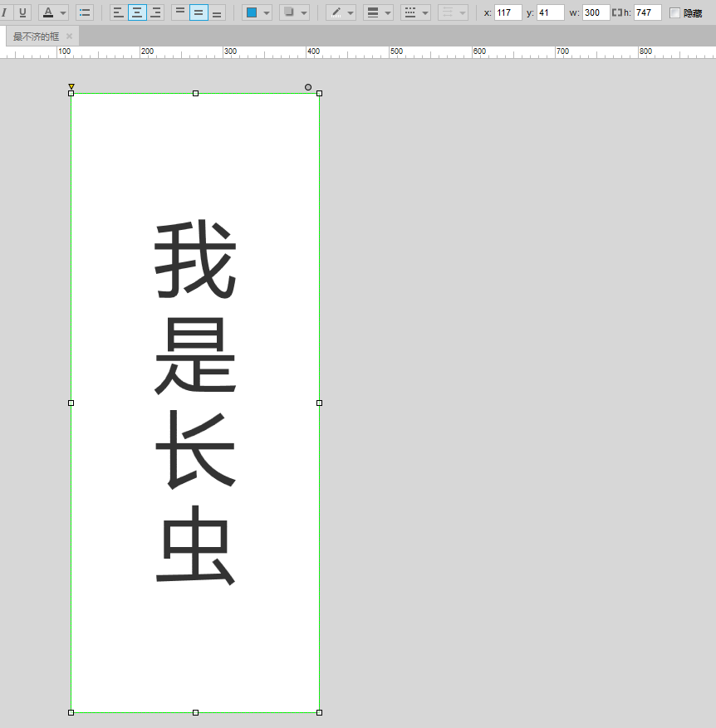Click the width input field showing 300
The image size is (716, 728).
point(595,12)
